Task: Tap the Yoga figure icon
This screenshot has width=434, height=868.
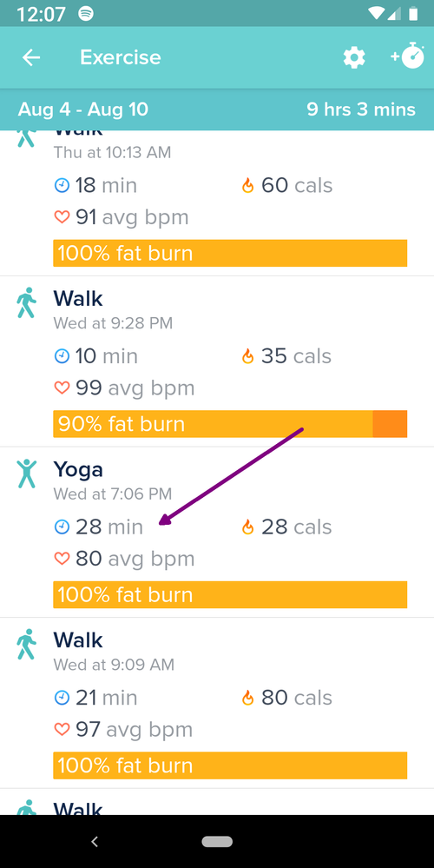Action: coord(26,474)
